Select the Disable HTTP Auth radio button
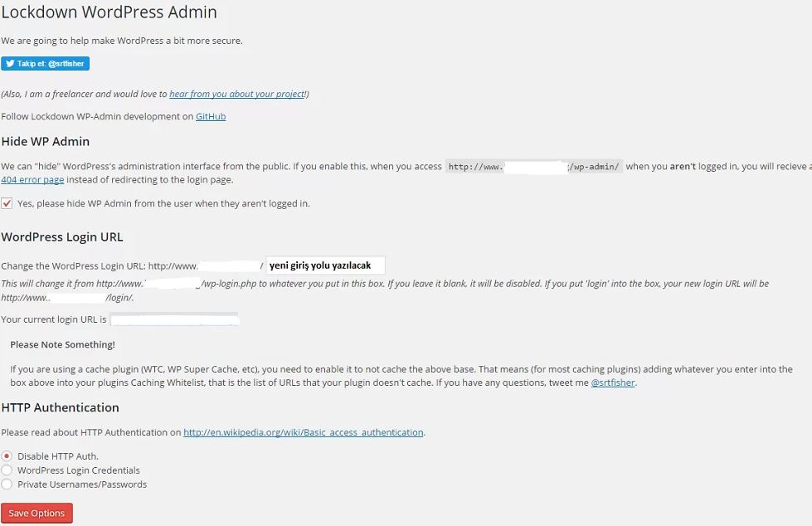Viewport: 812px width, 526px height. point(7,456)
